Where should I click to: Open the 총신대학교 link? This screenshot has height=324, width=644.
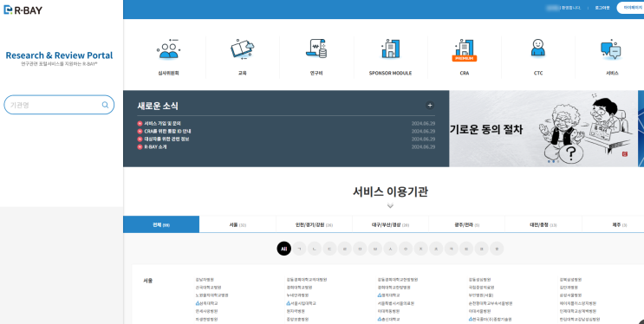[x=388, y=319]
